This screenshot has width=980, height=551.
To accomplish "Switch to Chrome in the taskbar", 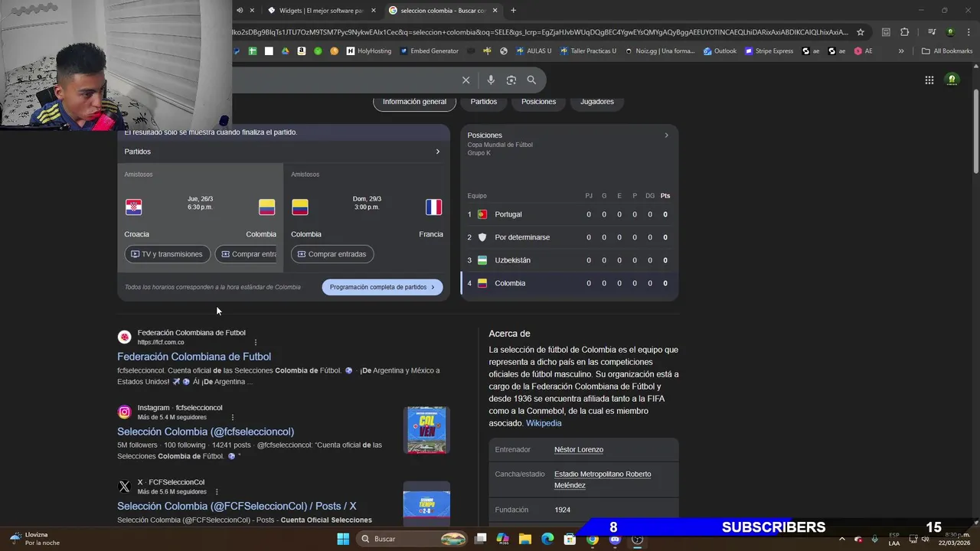I will (592, 539).
